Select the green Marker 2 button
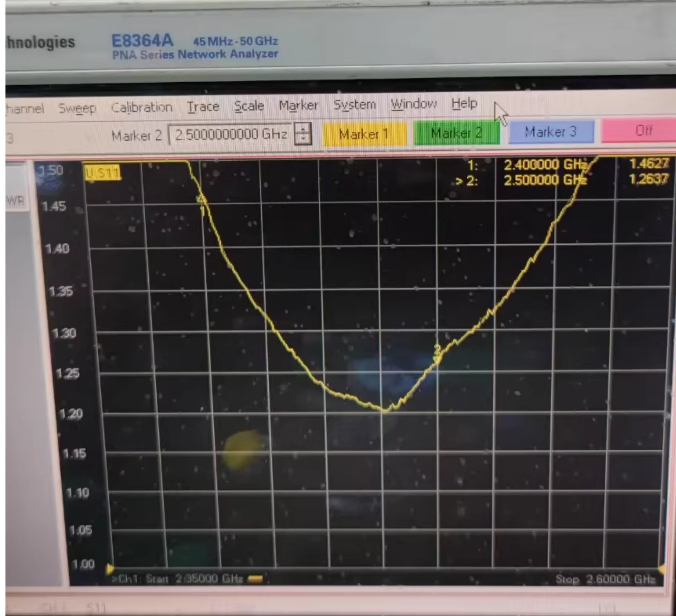 tap(456, 133)
